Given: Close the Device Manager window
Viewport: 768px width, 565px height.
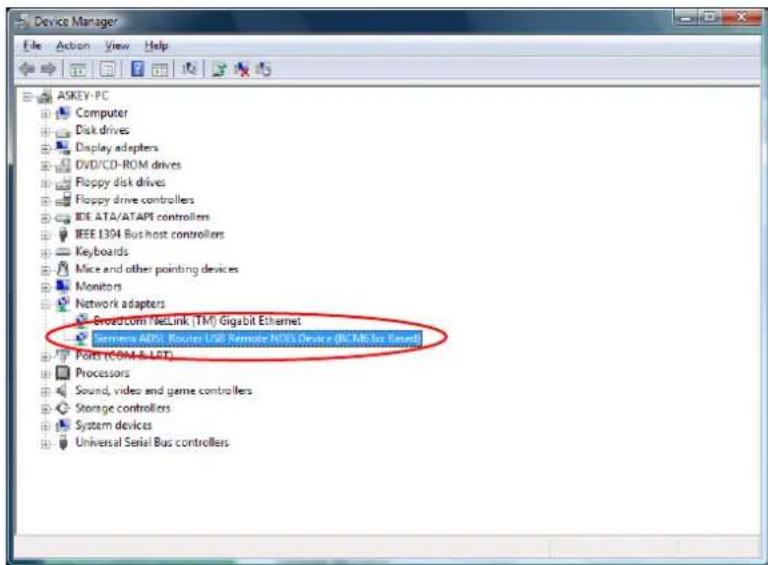Looking at the screenshot, I should coord(741,18).
